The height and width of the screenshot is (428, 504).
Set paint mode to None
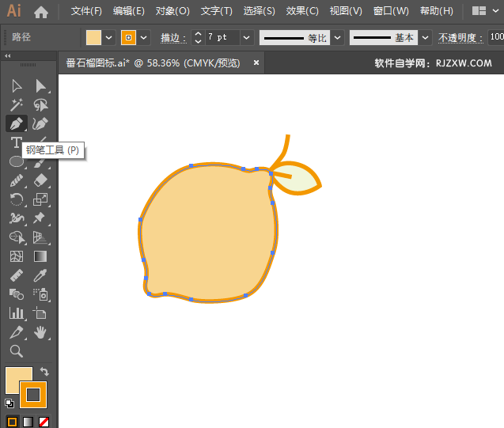(x=44, y=422)
